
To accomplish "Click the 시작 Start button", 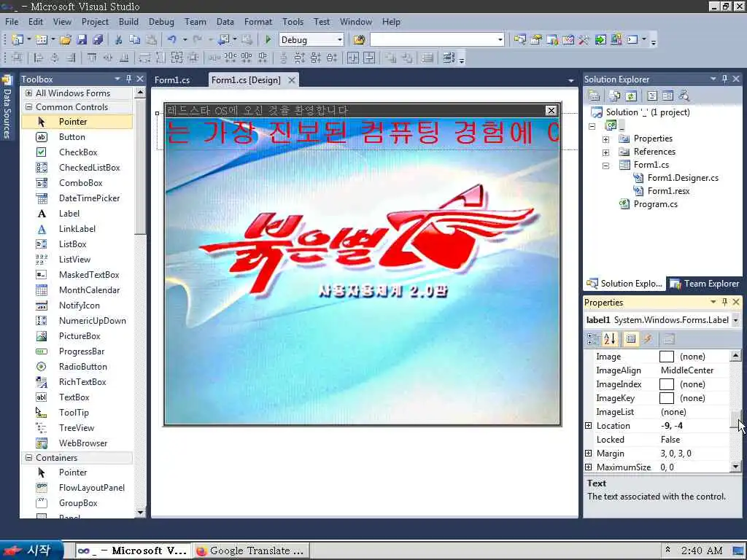I will pyautogui.click(x=31, y=551).
